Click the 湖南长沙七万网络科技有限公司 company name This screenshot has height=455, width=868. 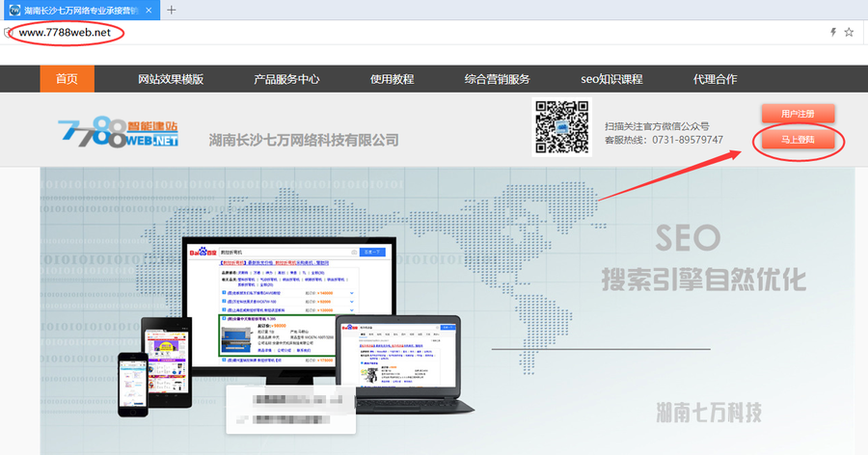[x=304, y=140]
